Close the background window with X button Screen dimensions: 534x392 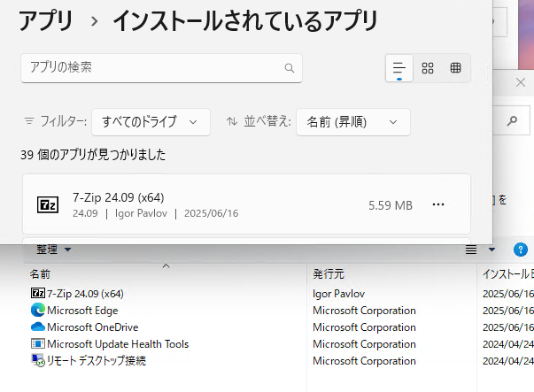[x=520, y=82]
